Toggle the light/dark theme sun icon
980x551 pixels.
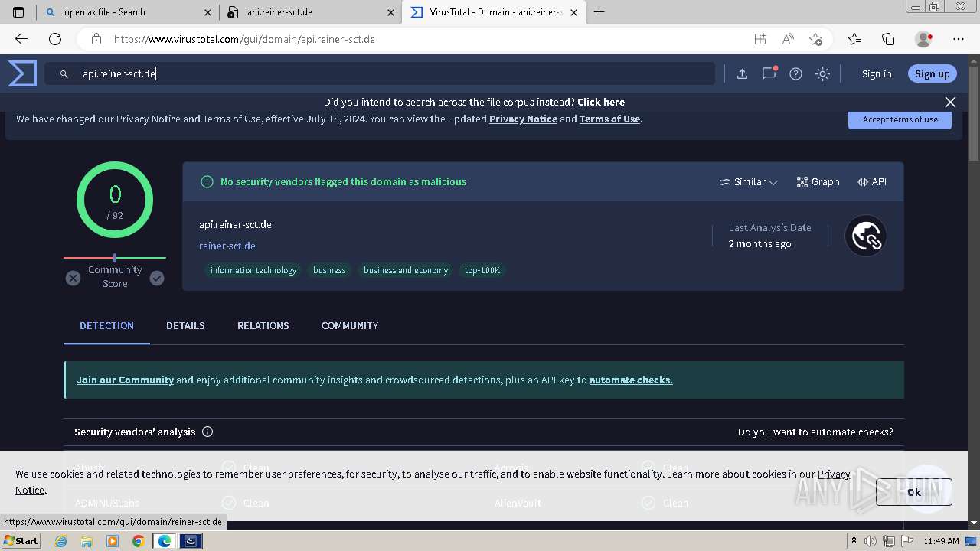click(822, 73)
